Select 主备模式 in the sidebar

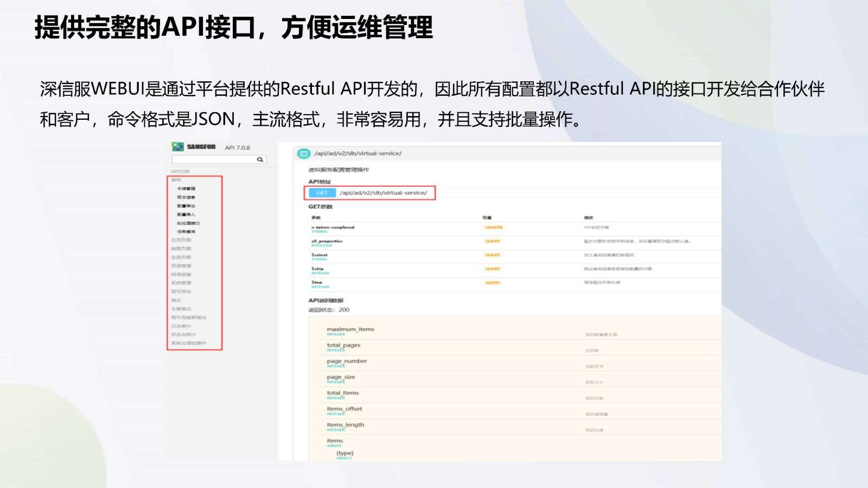181,309
